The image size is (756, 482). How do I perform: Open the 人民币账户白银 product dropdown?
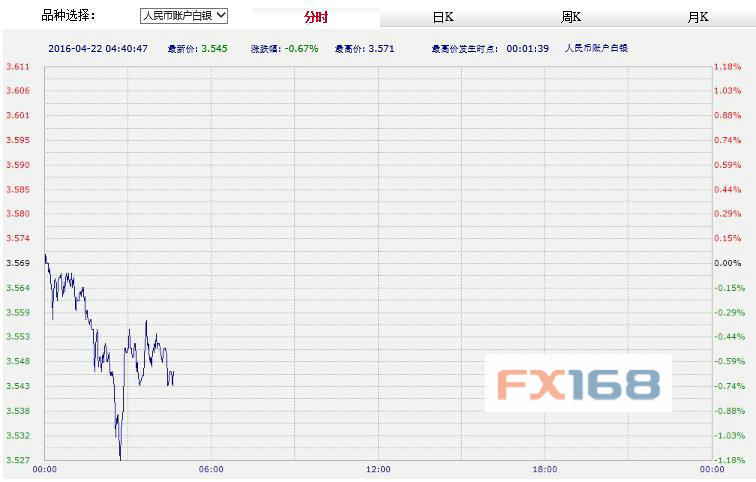tap(184, 16)
